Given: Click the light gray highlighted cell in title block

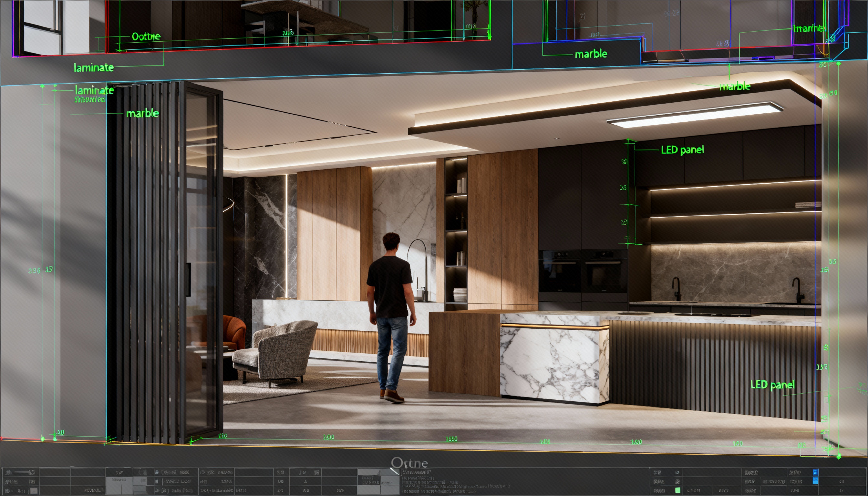Looking at the screenshot, I should pos(119,485).
